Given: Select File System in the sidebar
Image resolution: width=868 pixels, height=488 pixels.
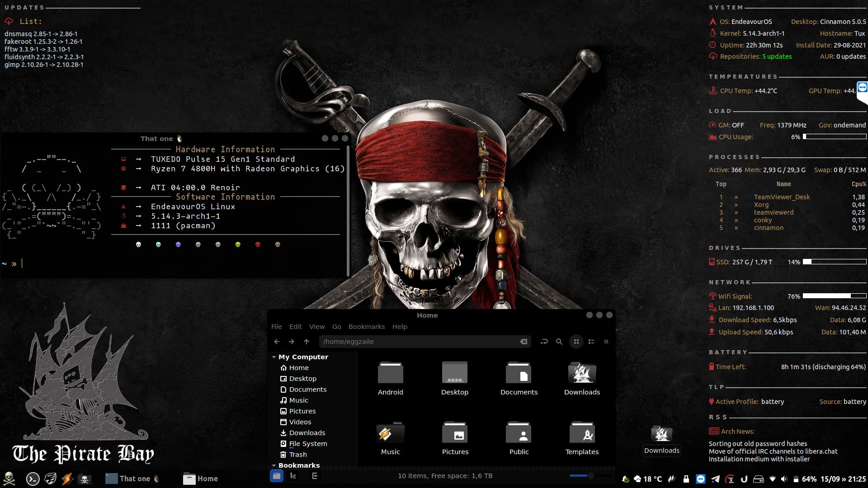Looking at the screenshot, I should tap(312, 444).
